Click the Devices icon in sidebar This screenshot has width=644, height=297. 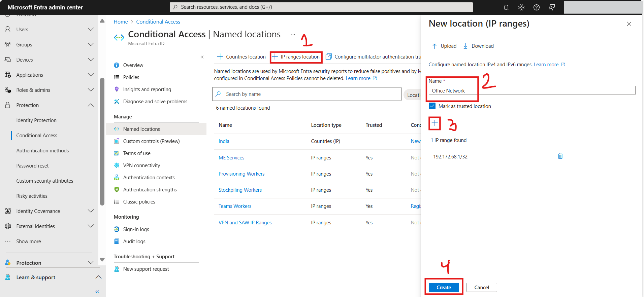tap(8, 60)
